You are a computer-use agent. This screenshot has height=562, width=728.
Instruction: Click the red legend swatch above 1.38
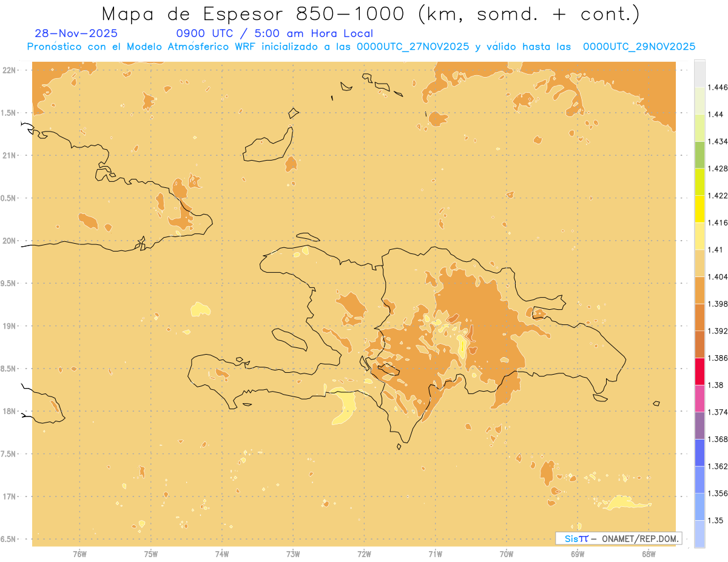click(699, 372)
